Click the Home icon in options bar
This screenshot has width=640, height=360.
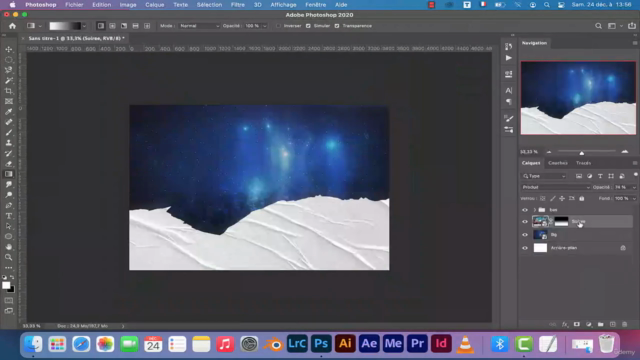(12, 26)
